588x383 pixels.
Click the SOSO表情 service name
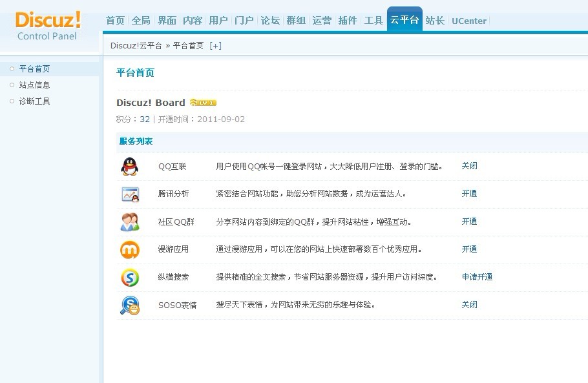pos(178,305)
